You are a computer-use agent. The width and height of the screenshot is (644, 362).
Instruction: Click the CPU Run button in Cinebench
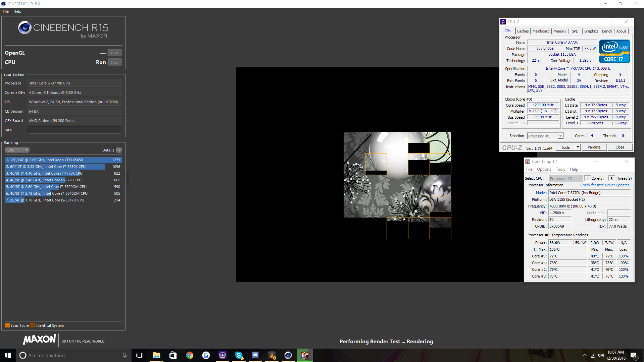tap(114, 62)
